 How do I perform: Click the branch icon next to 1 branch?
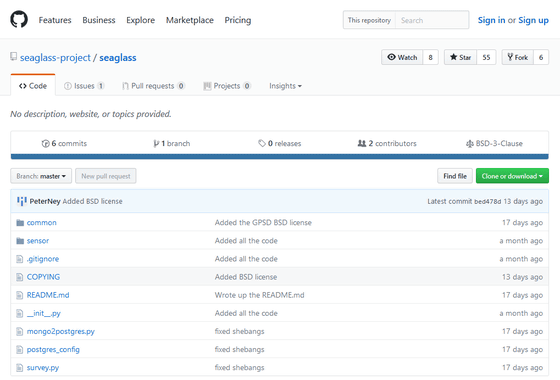(x=156, y=144)
